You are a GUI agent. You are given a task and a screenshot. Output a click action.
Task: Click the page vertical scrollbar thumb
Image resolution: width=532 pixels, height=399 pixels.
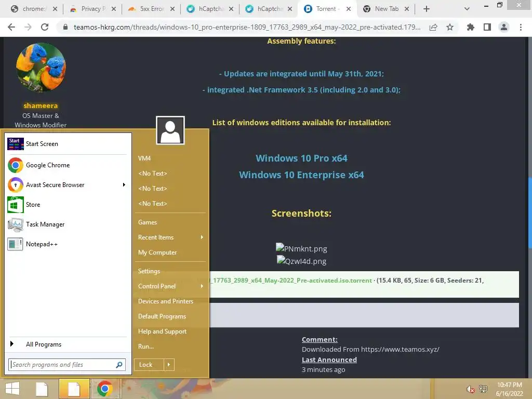point(529,213)
